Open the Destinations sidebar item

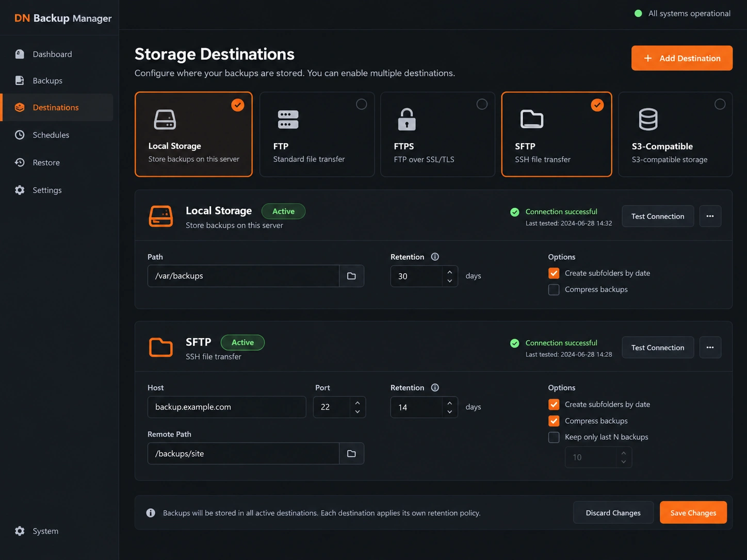(x=57, y=107)
